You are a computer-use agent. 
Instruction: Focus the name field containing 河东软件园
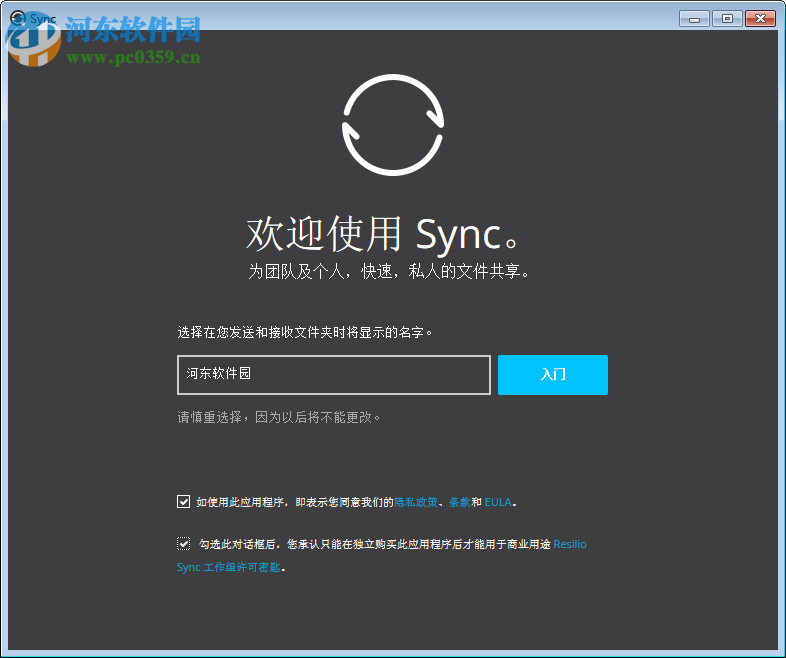334,375
